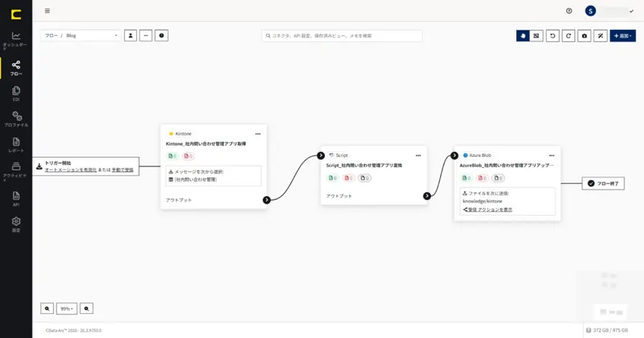Viewport: 644px width, 338px height.
Task: Click Azure Blob green success counter
Action: click(x=467, y=178)
